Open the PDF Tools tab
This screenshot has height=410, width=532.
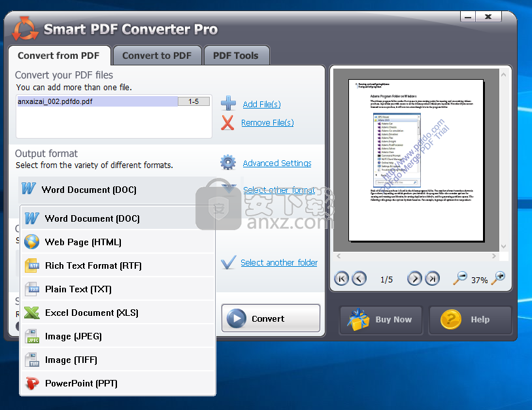[236, 56]
